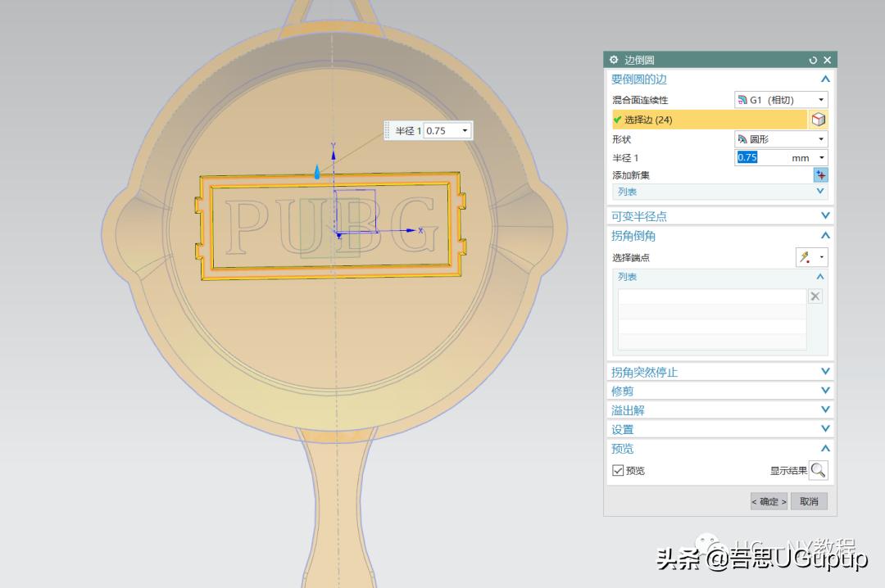Click the blue radius drag handle arrow
Viewport: 885px width, 588px height.
318,172
